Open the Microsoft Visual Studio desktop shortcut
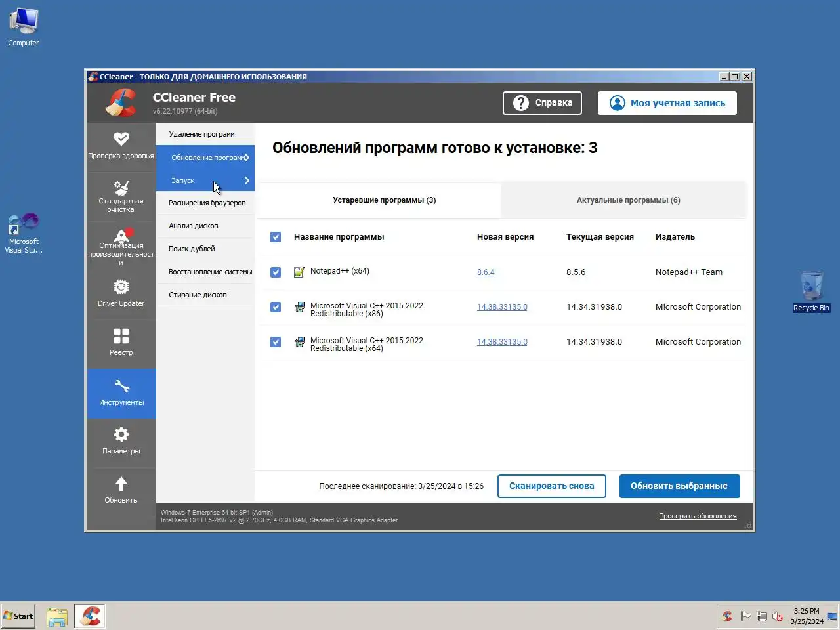 tap(24, 233)
